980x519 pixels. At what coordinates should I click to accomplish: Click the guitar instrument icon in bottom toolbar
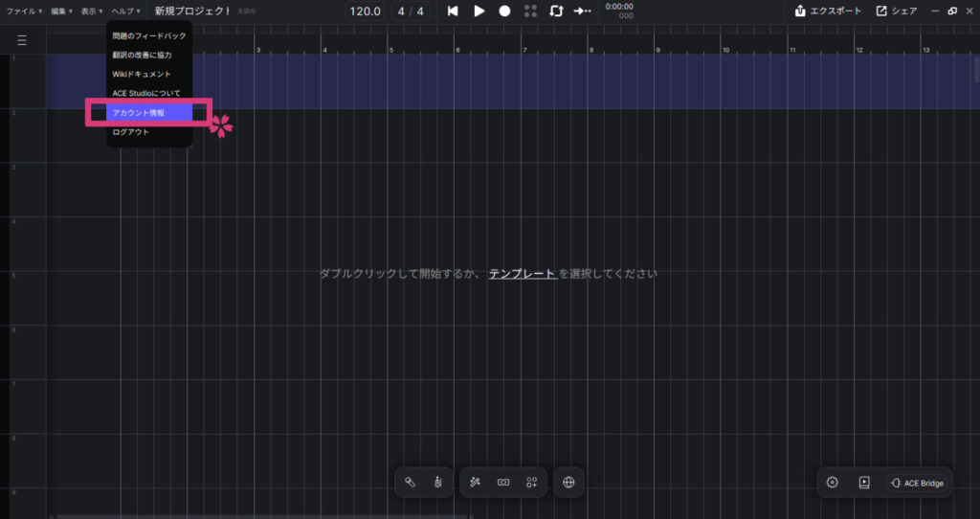point(436,483)
